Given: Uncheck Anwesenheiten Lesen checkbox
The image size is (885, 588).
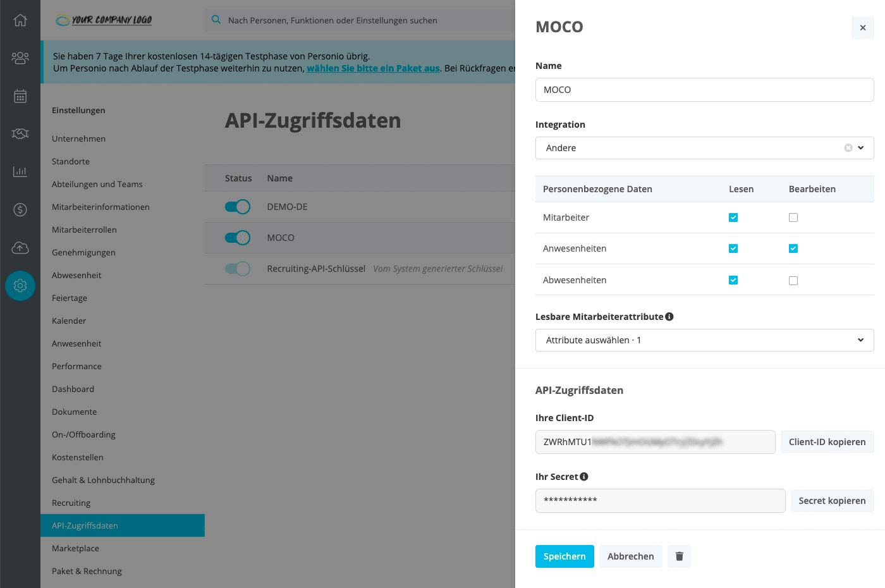Looking at the screenshot, I should tap(733, 248).
